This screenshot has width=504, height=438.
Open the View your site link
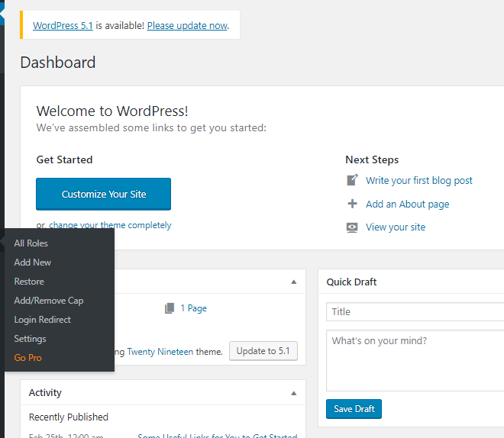pos(396,227)
